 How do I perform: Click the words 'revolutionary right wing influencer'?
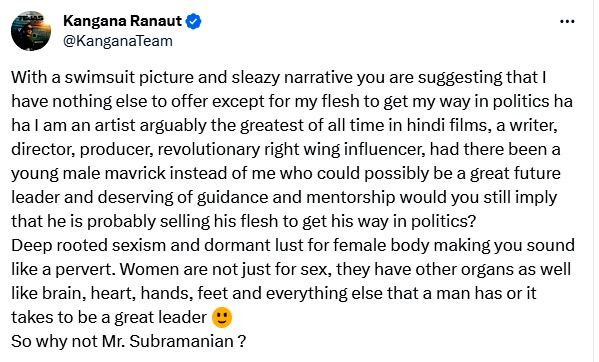click(x=291, y=149)
